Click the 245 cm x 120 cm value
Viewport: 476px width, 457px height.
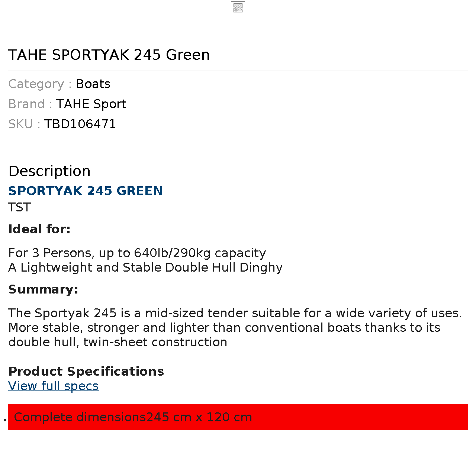pyautogui.click(x=199, y=417)
